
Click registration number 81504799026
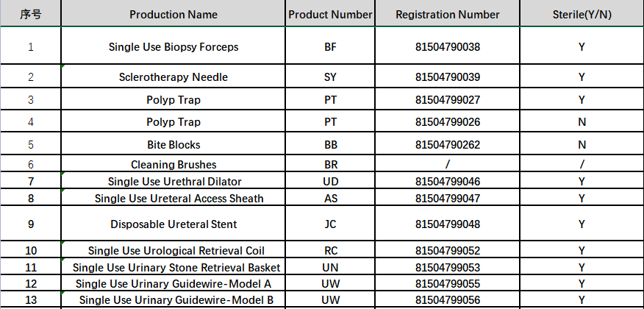pos(447,121)
